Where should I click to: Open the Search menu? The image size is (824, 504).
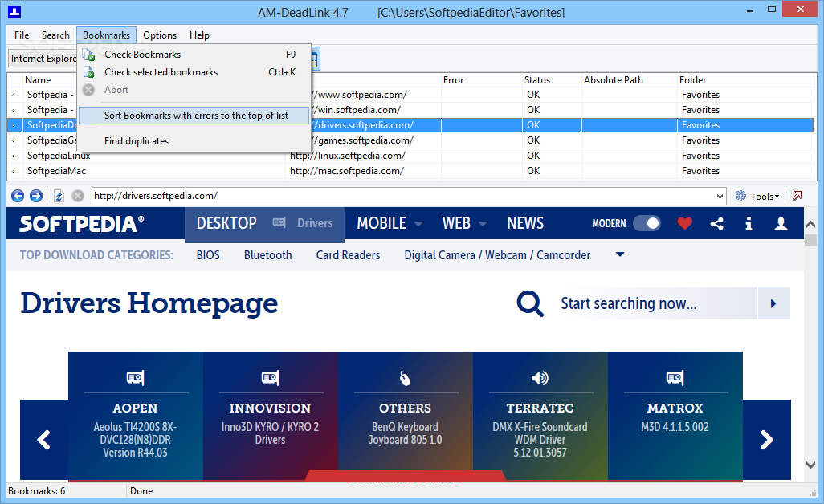55,35
